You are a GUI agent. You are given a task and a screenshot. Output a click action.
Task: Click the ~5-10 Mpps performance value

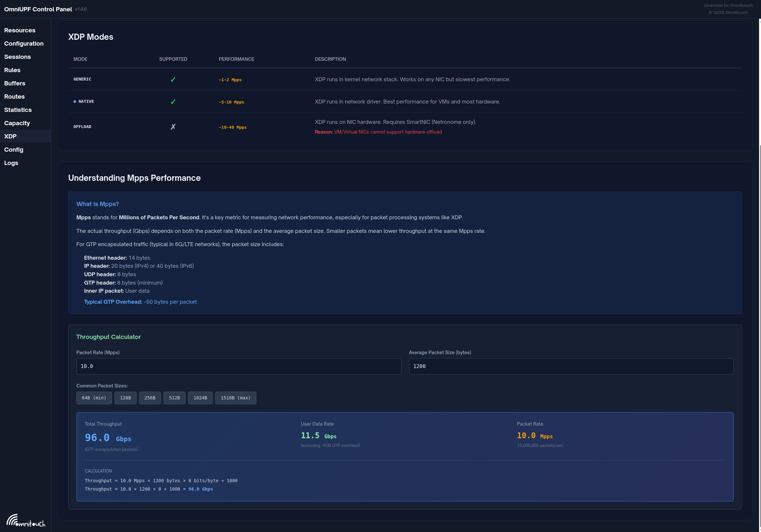coord(231,102)
